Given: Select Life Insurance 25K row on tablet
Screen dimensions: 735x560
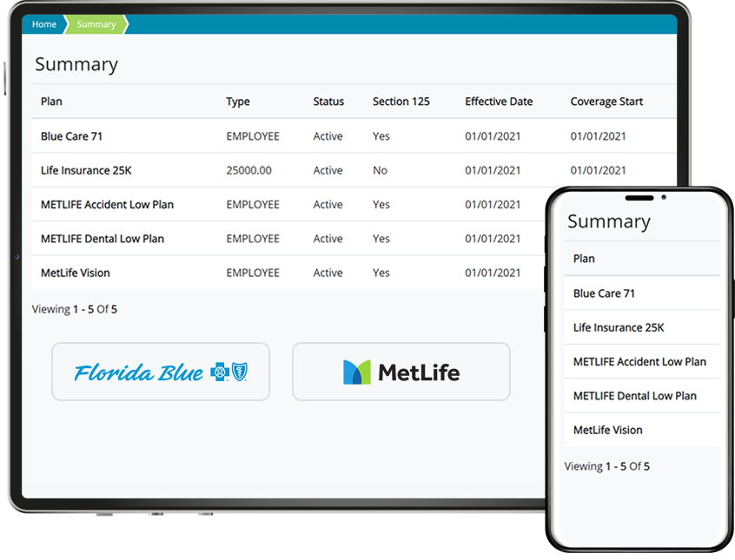Looking at the screenshot, I should [354, 170].
